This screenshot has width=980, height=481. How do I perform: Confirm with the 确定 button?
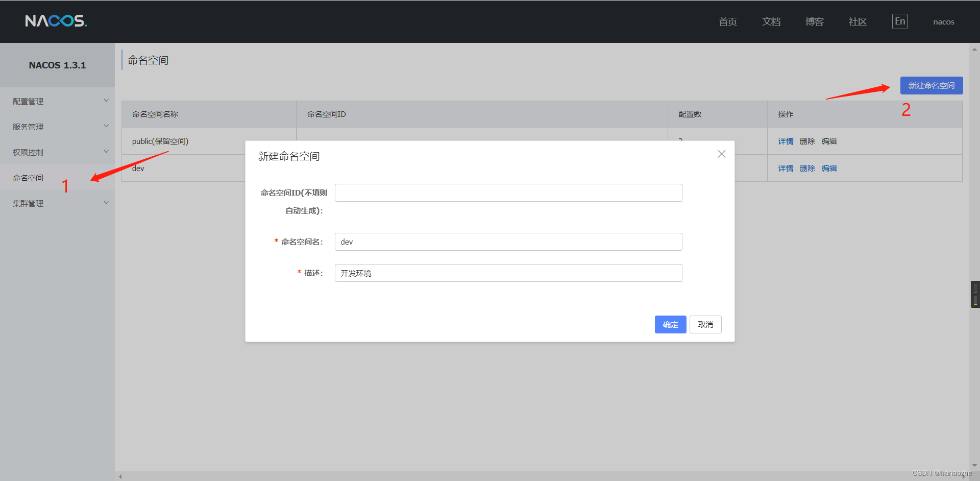[x=670, y=324]
